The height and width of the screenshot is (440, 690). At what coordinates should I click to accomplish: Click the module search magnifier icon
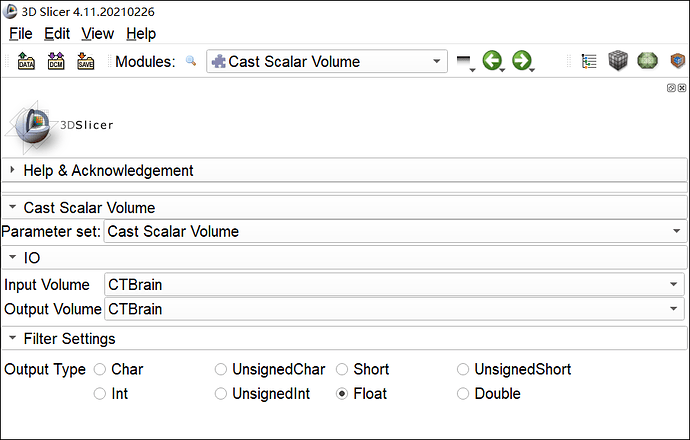191,62
